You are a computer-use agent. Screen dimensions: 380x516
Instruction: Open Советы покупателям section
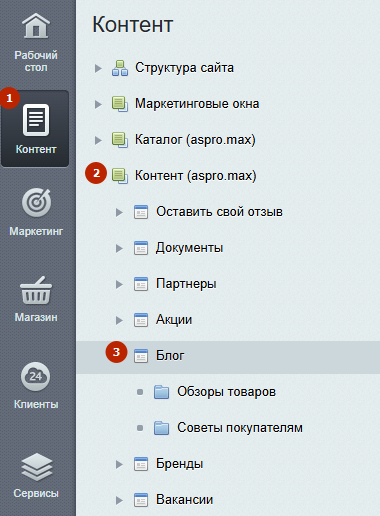[240, 428]
